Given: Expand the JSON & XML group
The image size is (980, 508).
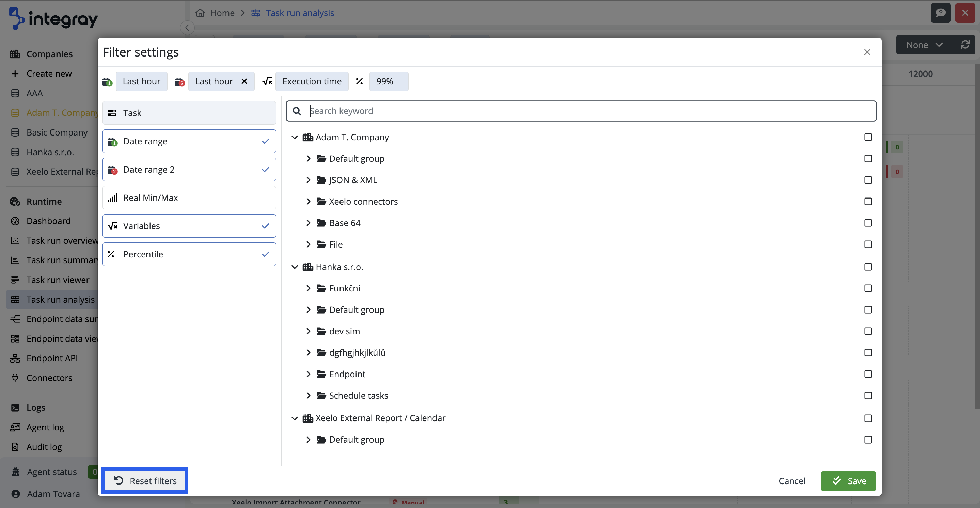Looking at the screenshot, I should tap(309, 180).
